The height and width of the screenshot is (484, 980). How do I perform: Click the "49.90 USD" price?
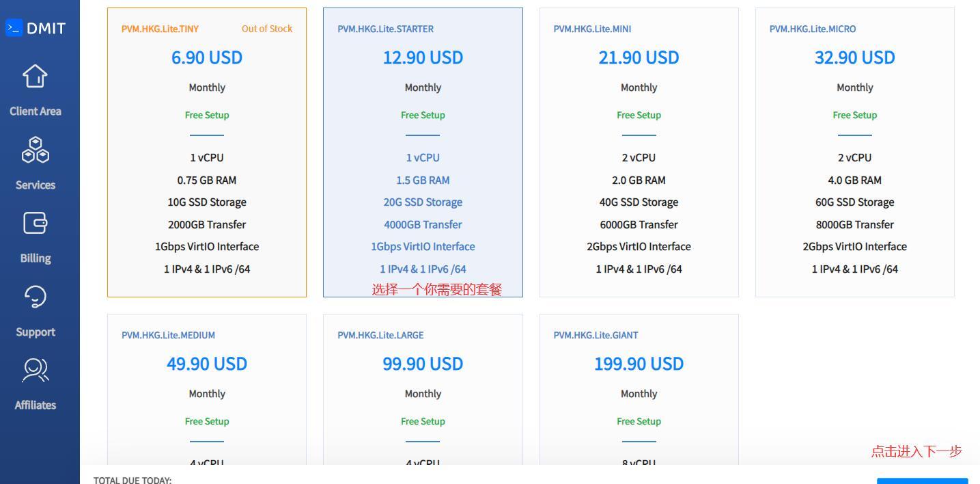point(207,364)
